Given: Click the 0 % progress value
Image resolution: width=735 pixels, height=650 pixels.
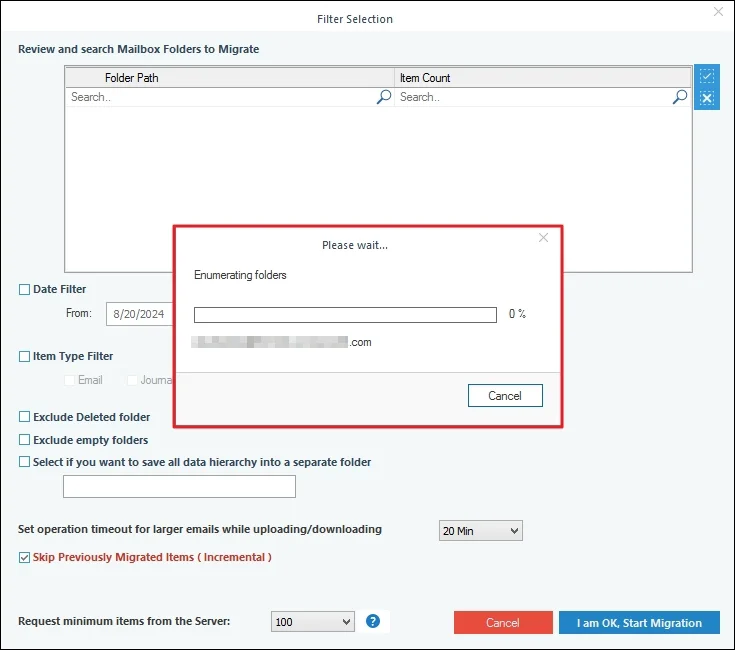Looking at the screenshot, I should click(517, 314).
